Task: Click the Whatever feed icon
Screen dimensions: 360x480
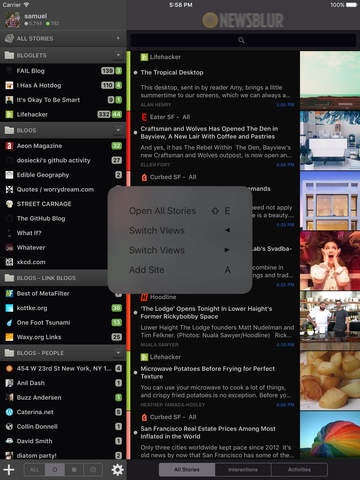Action: click(9, 247)
